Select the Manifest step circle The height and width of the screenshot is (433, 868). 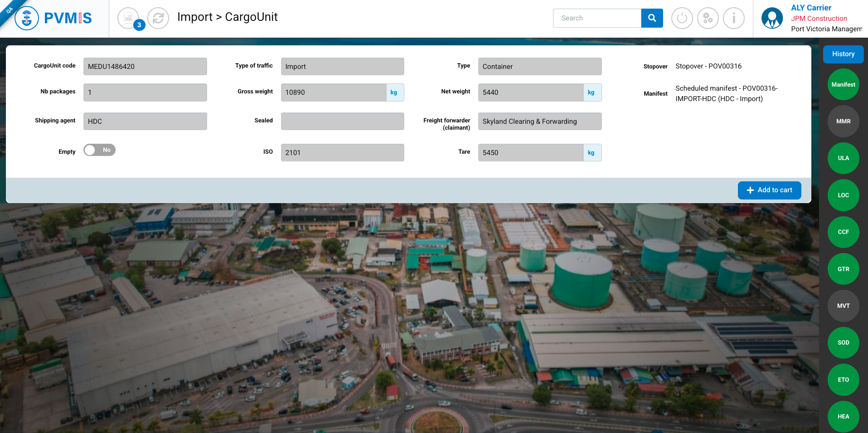[x=843, y=85]
